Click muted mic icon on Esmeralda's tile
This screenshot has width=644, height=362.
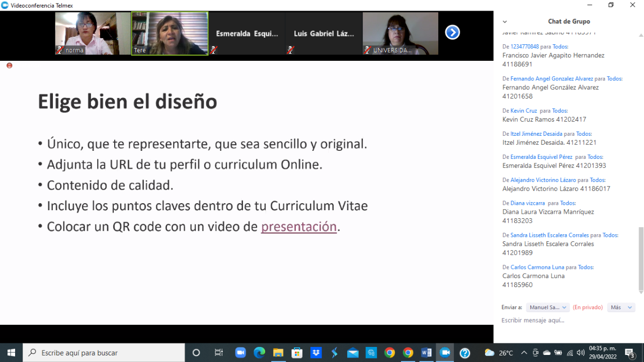click(x=214, y=50)
